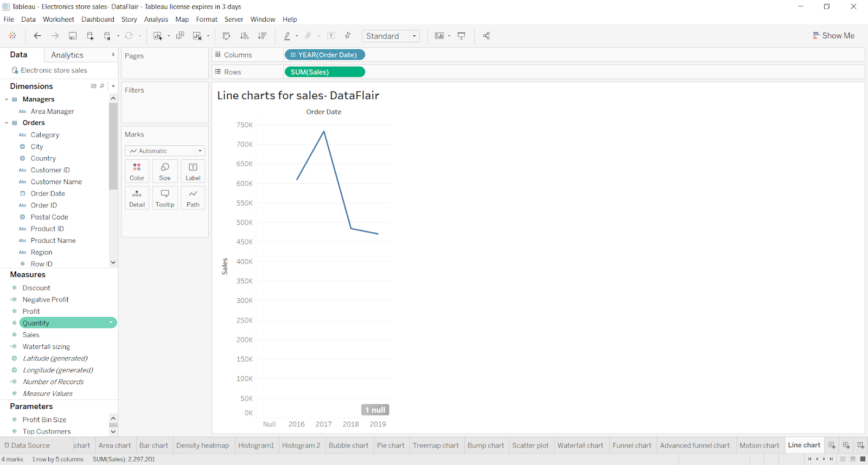868x465 pixels.
Task: Add a new data source icon
Action: (x=90, y=36)
